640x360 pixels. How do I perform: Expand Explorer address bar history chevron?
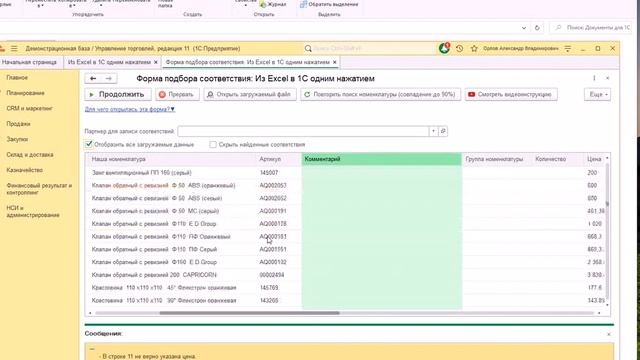[524, 28]
